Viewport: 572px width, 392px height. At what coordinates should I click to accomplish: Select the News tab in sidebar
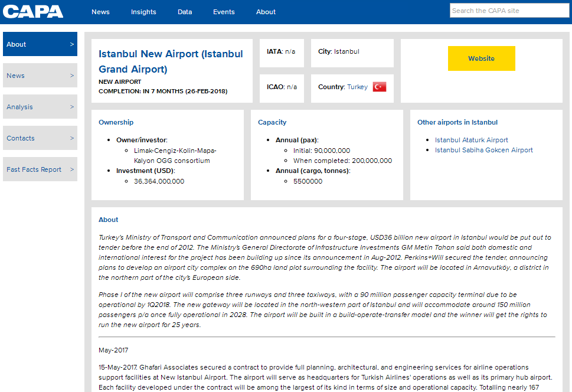40,76
